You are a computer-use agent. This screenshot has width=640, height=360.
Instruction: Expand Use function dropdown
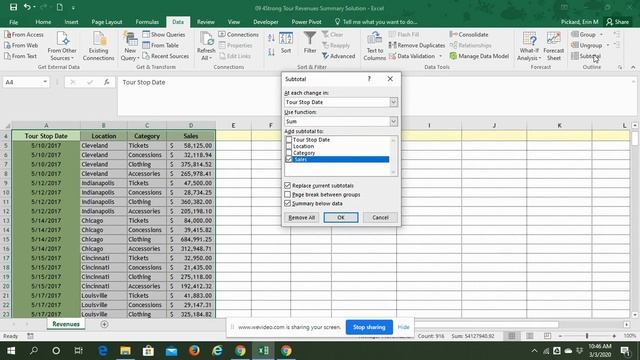click(393, 121)
